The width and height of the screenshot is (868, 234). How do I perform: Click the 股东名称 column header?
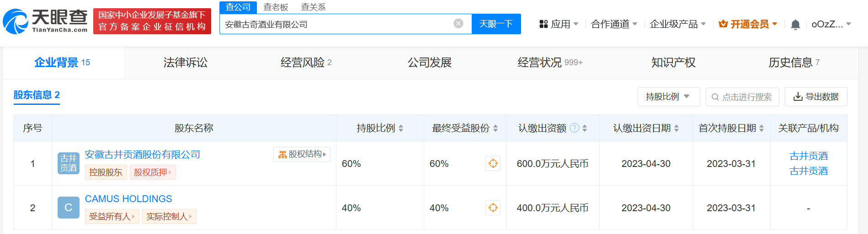(x=194, y=128)
